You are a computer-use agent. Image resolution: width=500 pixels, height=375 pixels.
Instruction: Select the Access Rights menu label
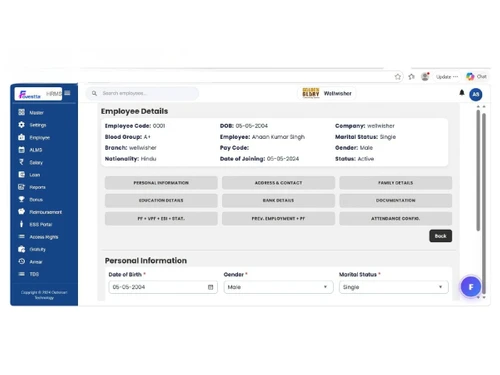pos(44,237)
